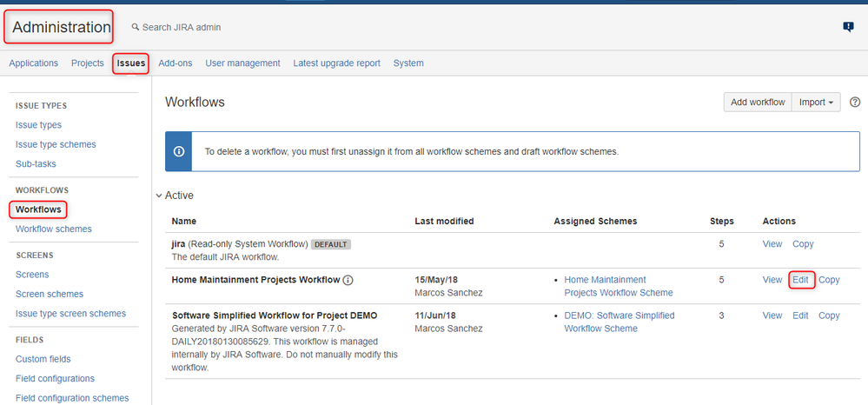Click the Name column header
This screenshot has width=868, height=405.
coord(184,221)
